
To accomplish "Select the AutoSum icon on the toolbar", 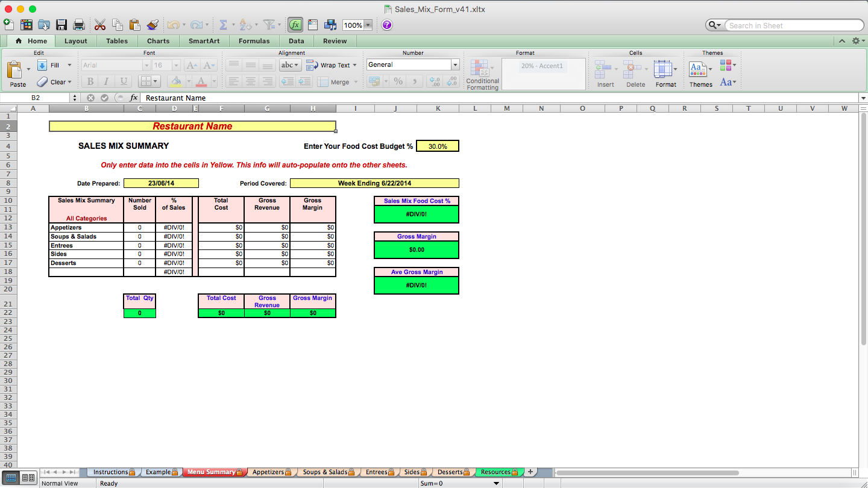I will [223, 25].
